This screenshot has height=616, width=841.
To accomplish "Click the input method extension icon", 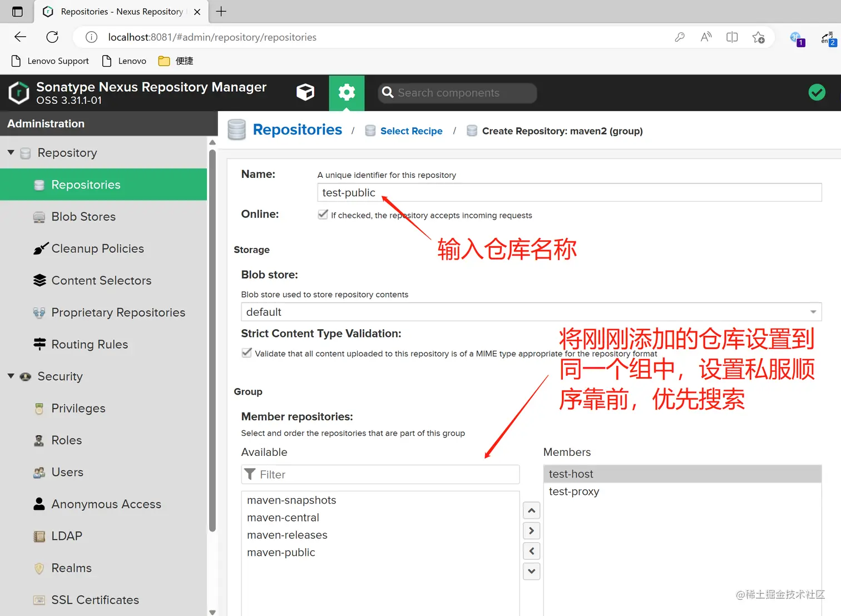I will pos(828,38).
